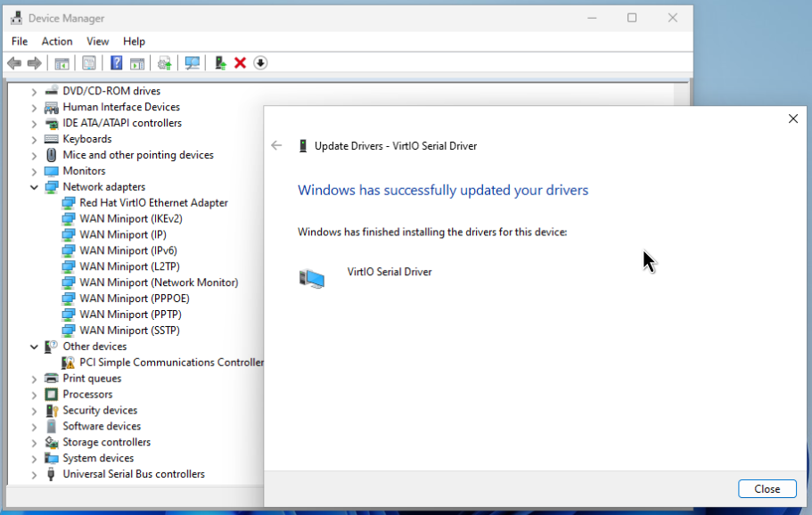812x515 pixels.
Task: Select PCI Simple Communications Controller device
Action: tap(171, 363)
